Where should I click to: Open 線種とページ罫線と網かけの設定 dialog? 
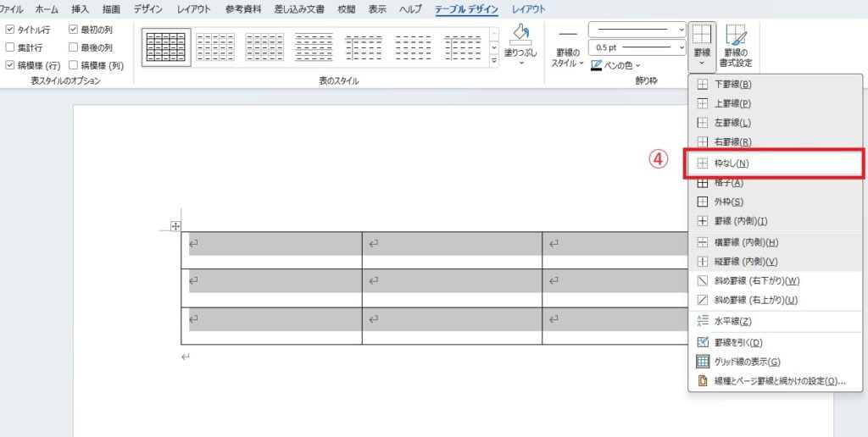[x=775, y=381]
